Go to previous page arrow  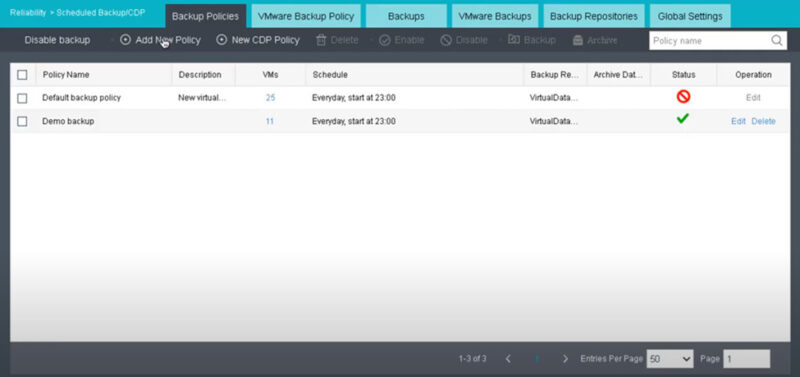point(508,359)
